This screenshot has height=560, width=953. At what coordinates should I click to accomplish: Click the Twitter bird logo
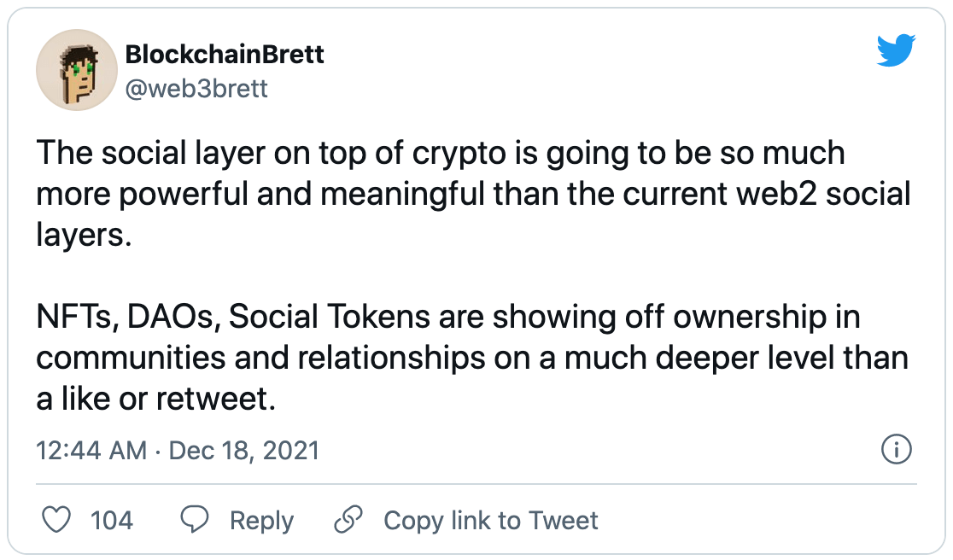tap(895, 53)
